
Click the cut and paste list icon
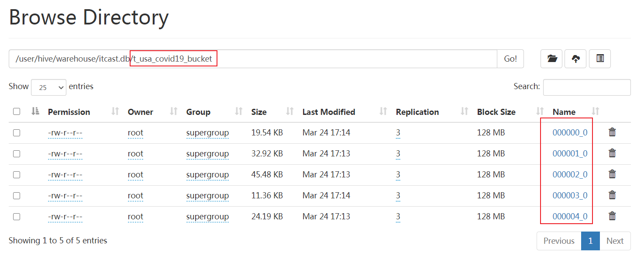[600, 59]
